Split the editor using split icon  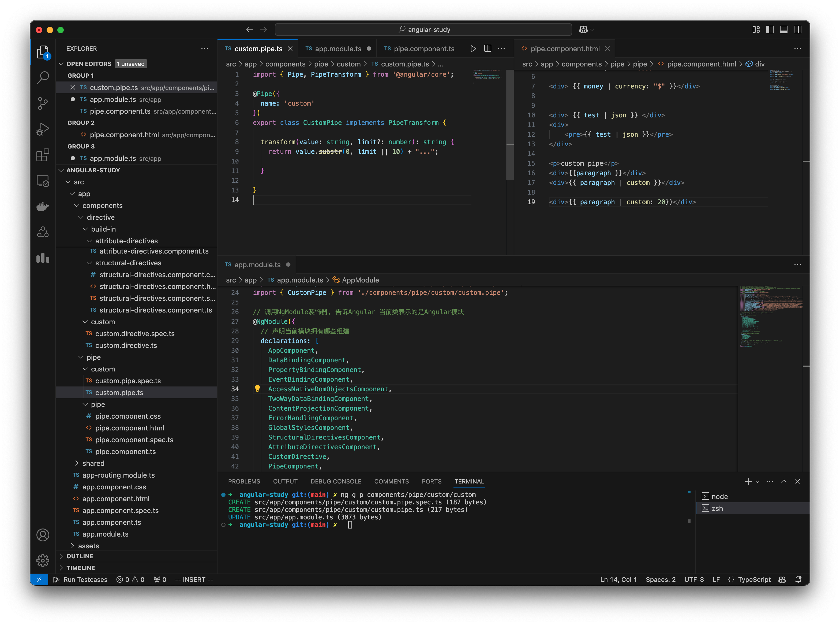click(x=487, y=49)
